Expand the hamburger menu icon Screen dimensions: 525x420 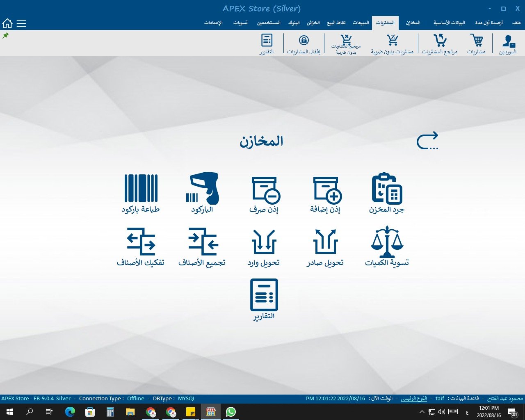click(x=21, y=23)
